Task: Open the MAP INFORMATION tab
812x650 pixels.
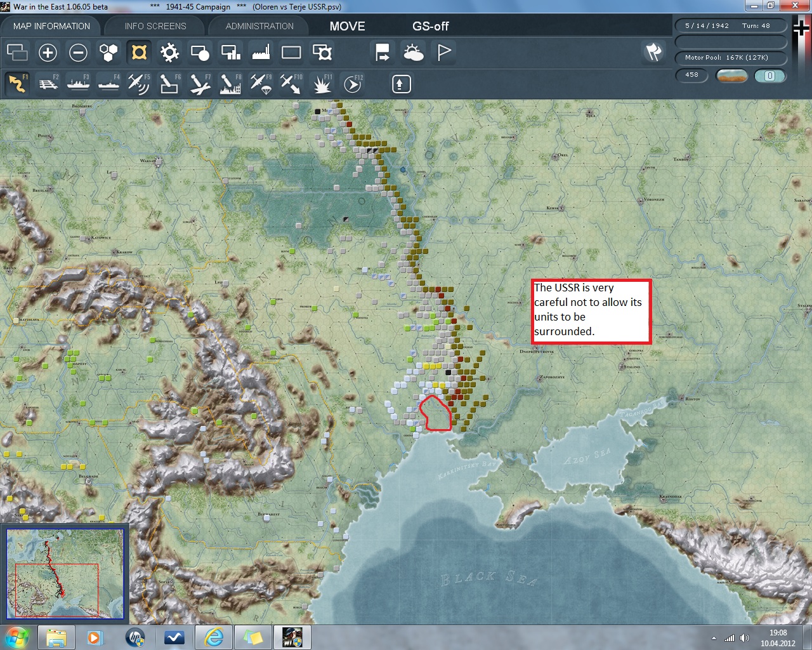Action: tap(51, 26)
